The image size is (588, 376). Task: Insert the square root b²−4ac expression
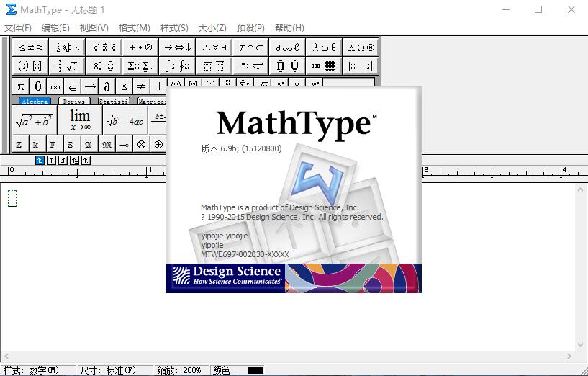pos(125,120)
